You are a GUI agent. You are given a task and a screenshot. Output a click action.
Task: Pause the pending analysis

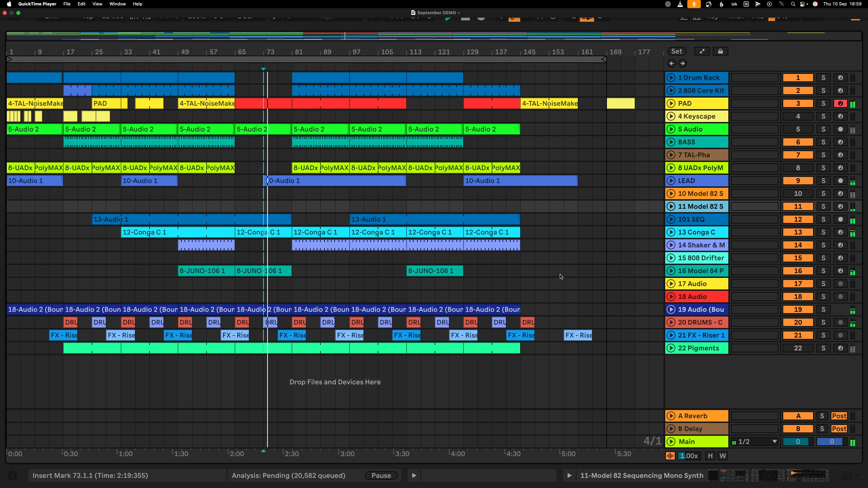tap(381, 475)
